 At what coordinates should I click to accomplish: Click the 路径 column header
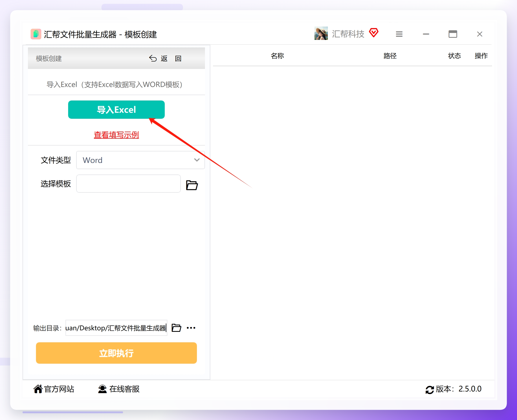point(390,56)
